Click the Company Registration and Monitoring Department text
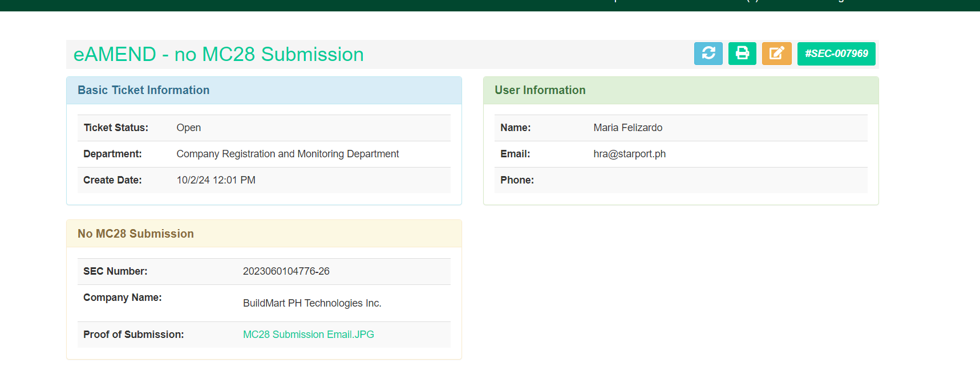This screenshot has height=371, width=980. click(x=287, y=154)
